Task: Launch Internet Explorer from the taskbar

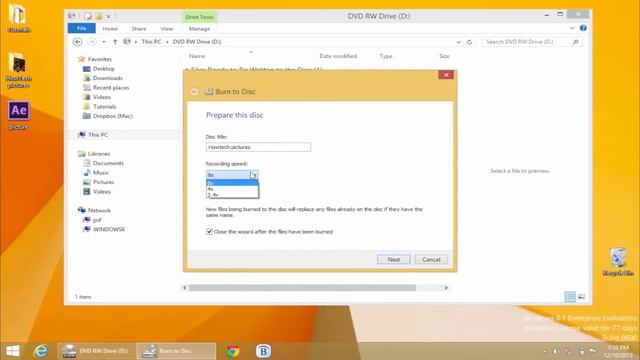Action: coord(41,351)
